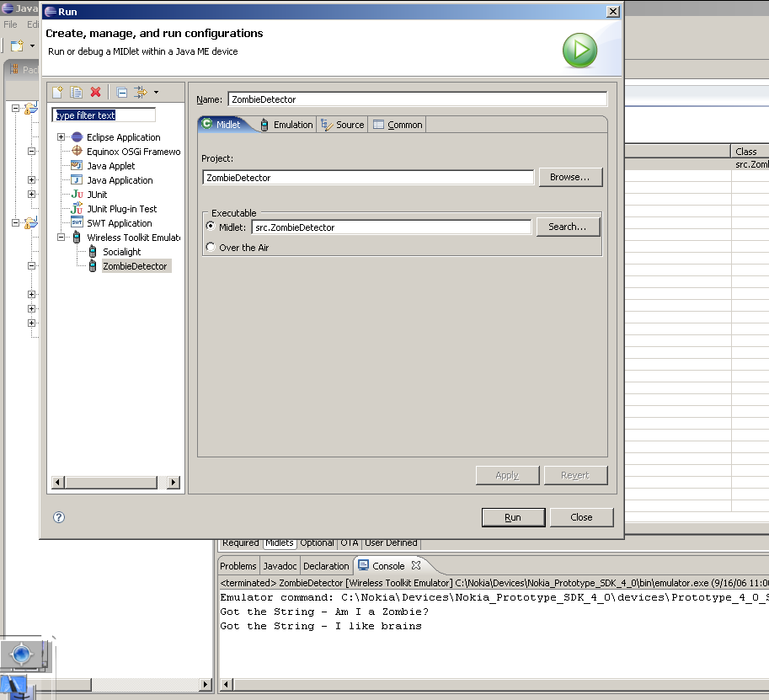
Task: Click the dialog Help question mark icon
Action: 59,517
